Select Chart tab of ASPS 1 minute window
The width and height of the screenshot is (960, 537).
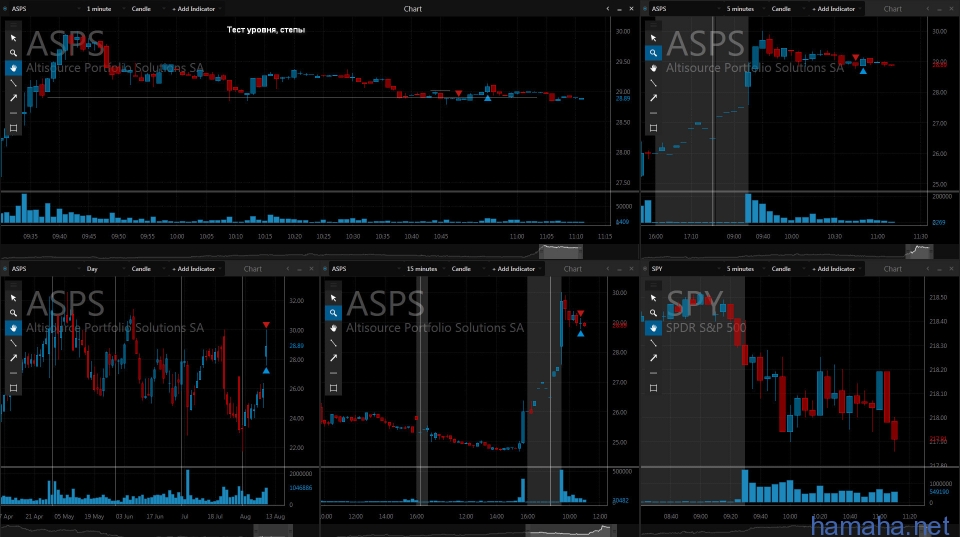413,9
